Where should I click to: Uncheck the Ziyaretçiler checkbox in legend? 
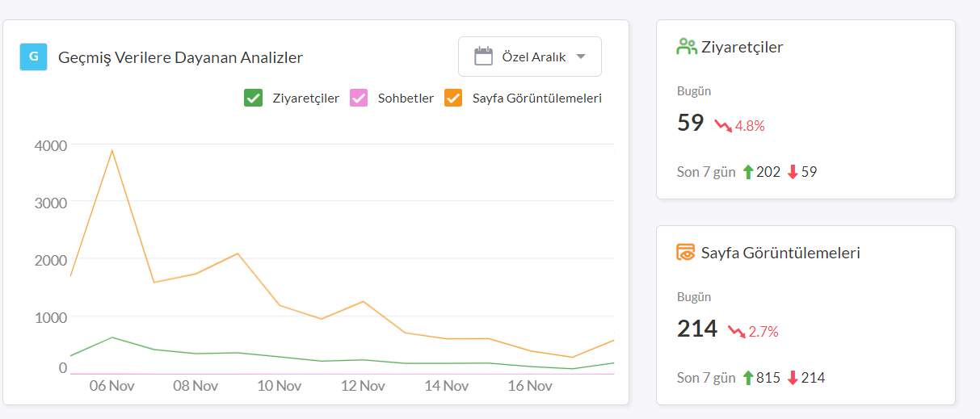[253, 98]
